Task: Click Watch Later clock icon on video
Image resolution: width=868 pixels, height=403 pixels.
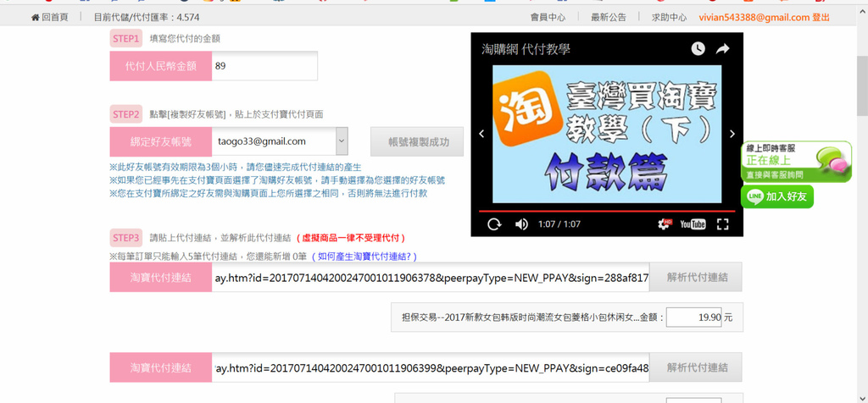Action: click(x=698, y=48)
